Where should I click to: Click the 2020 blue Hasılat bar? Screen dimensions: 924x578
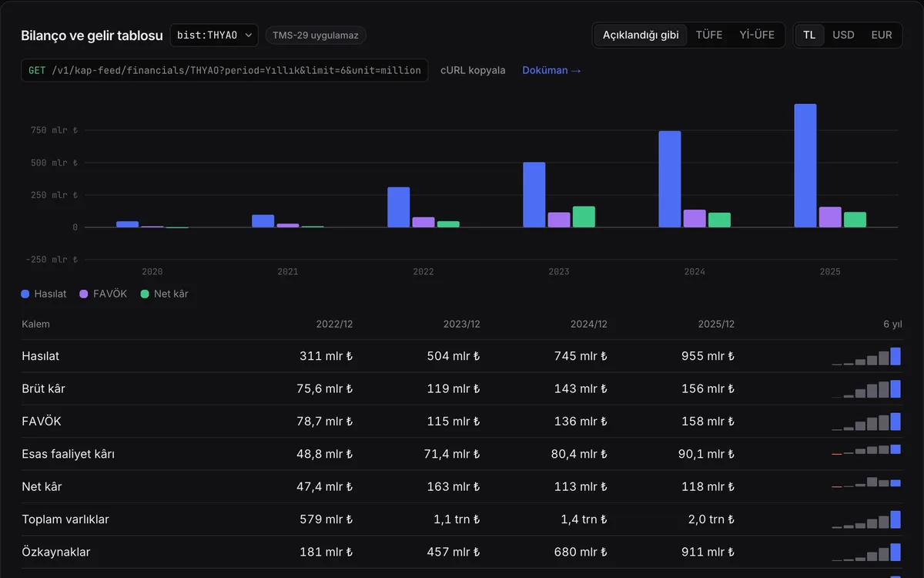point(128,224)
